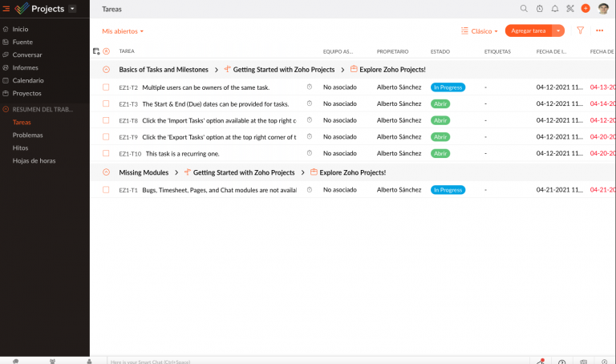616x364 pixels.
Task: Collapse the 'Basics of Tasks and Milestones' group
Action: click(x=106, y=70)
